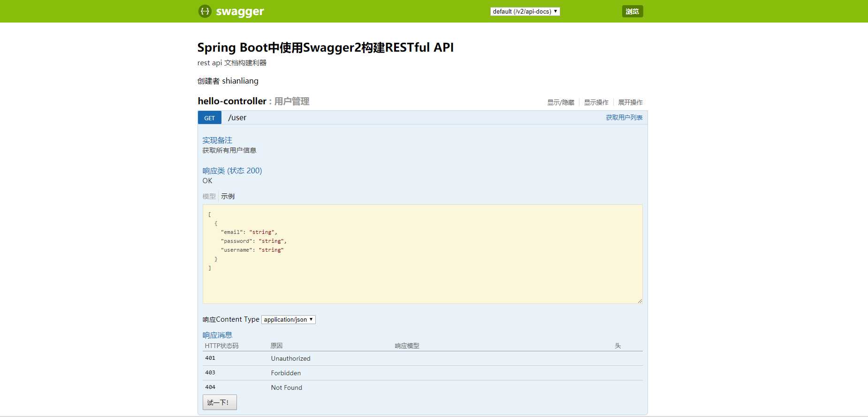
Task: Click the 响应消息 heading
Action: point(217,335)
